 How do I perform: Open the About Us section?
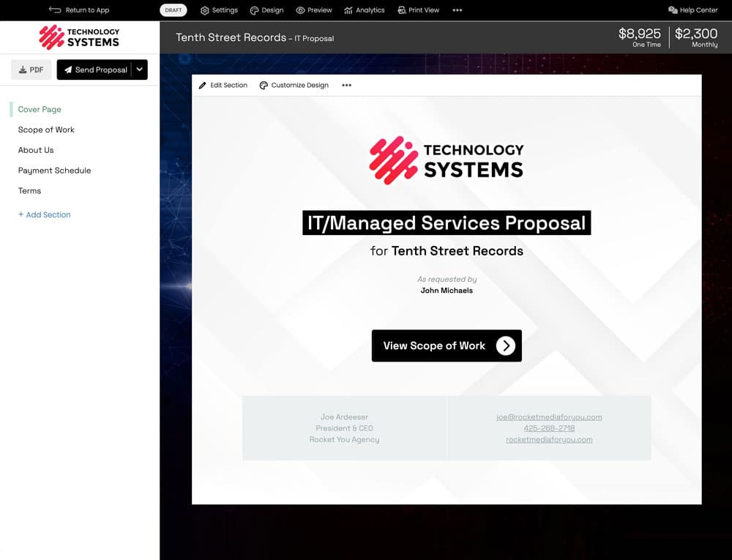36,150
